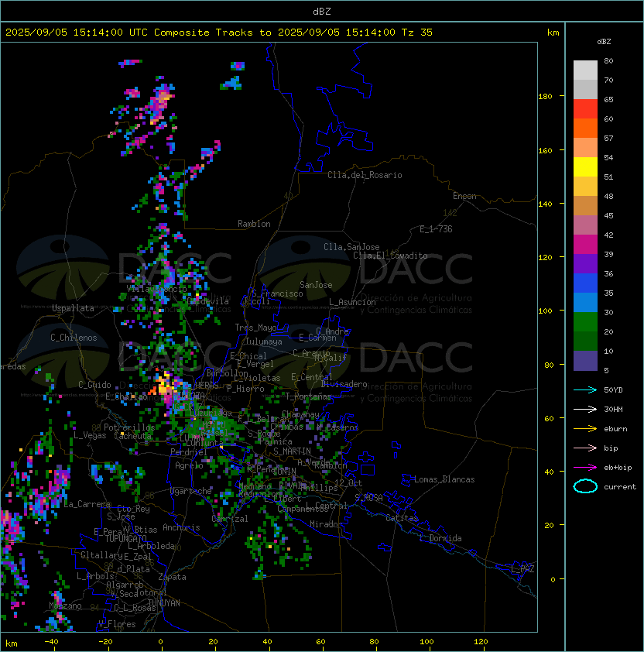Click the 180 tick on y-axis

point(545,97)
